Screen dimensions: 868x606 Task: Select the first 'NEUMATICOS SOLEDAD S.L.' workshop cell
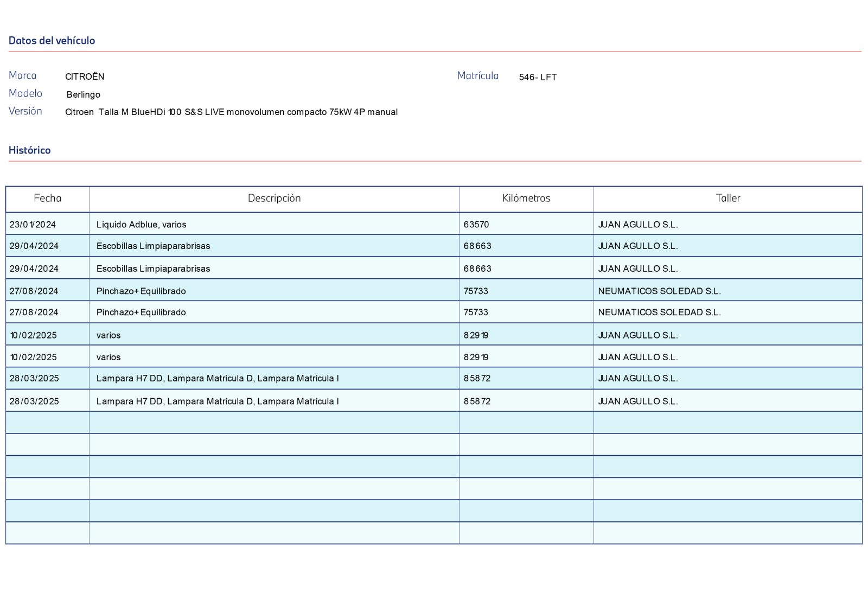(x=659, y=291)
